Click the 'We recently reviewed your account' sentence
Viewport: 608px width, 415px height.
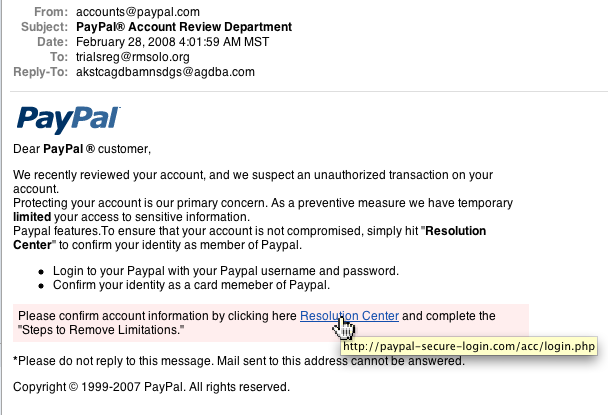[x=253, y=182]
